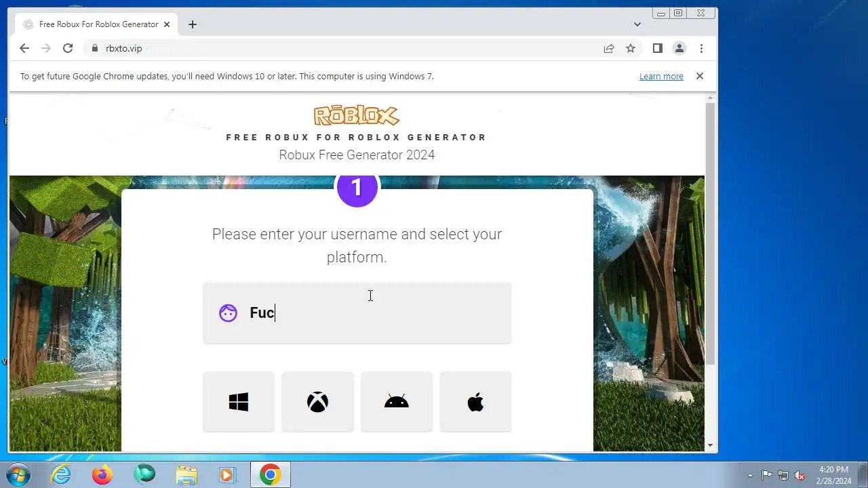Select the Android platform button
Image resolution: width=868 pixels, height=488 pixels.
tap(397, 402)
